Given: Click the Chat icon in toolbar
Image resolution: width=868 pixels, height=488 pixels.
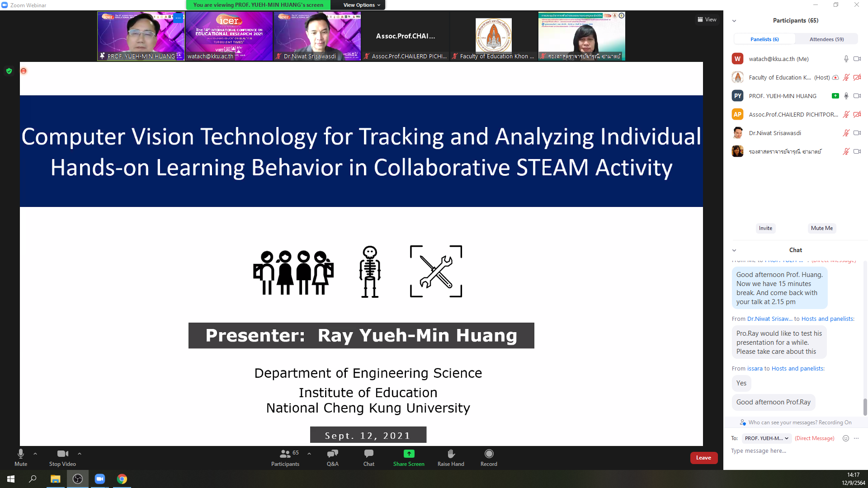Looking at the screenshot, I should click(368, 454).
